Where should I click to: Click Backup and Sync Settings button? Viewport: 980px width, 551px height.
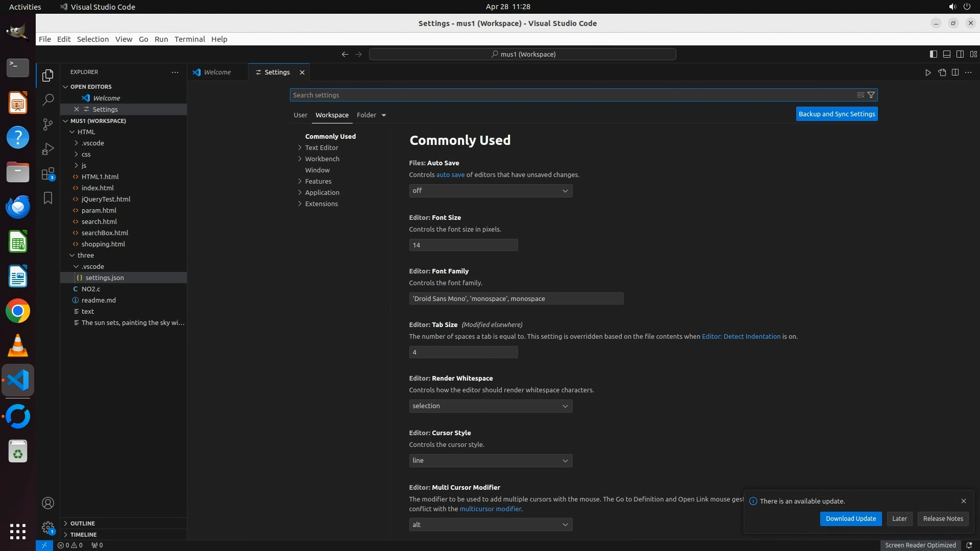[x=837, y=114]
